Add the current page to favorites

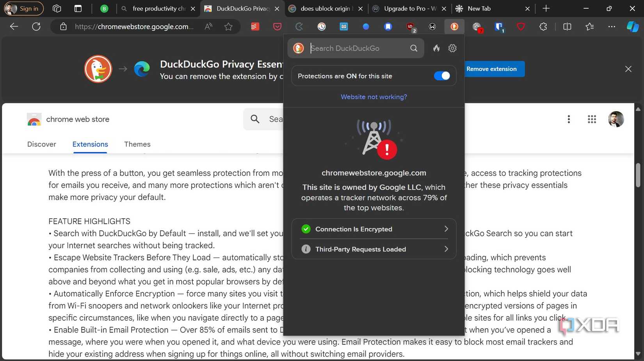click(228, 27)
